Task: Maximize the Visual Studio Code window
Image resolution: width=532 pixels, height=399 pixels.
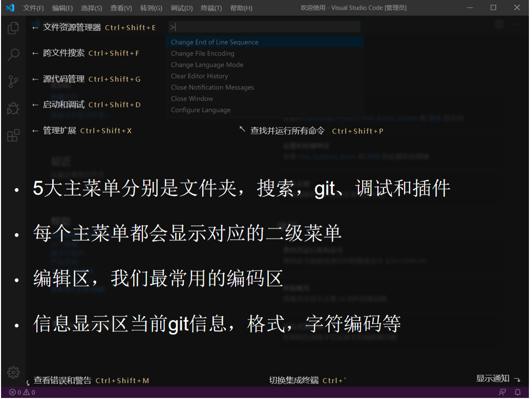Action: pyautogui.click(x=493, y=8)
